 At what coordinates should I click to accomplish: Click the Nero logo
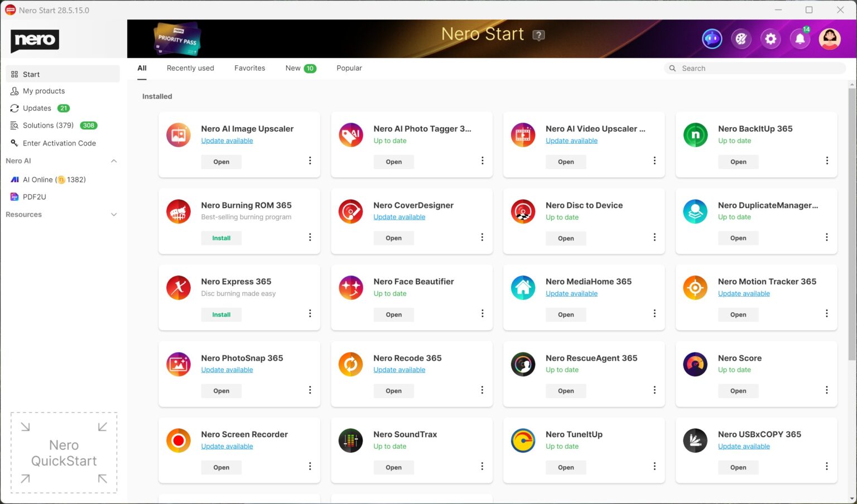[35, 41]
